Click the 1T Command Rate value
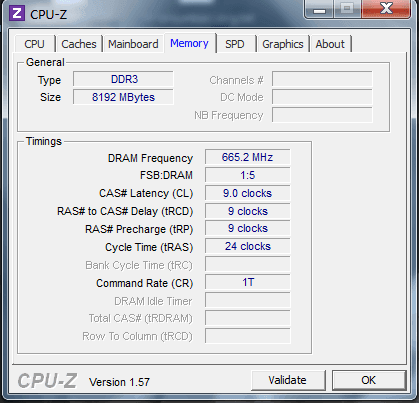This screenshot has height=403, width=419. pos(247,282)
